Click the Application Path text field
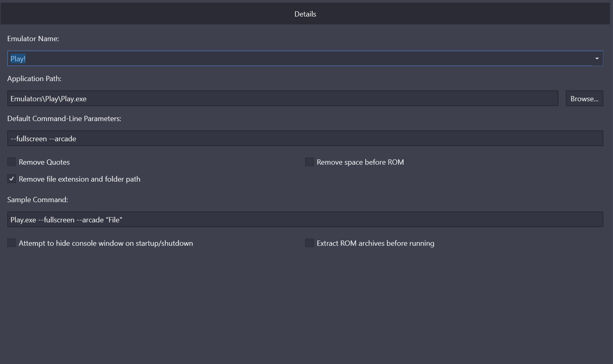Viewport: 613px width, 364px height. pos(283,98)
